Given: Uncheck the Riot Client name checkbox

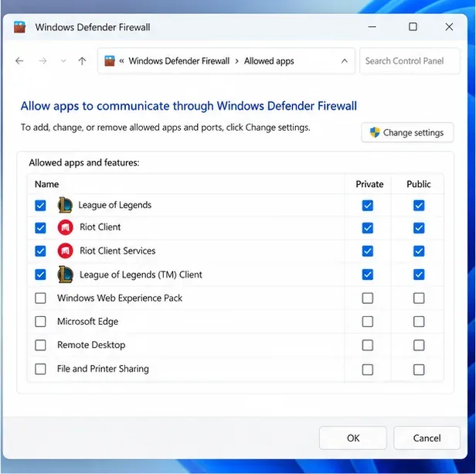Looking at the screenshot, I should tap(40, 228).
